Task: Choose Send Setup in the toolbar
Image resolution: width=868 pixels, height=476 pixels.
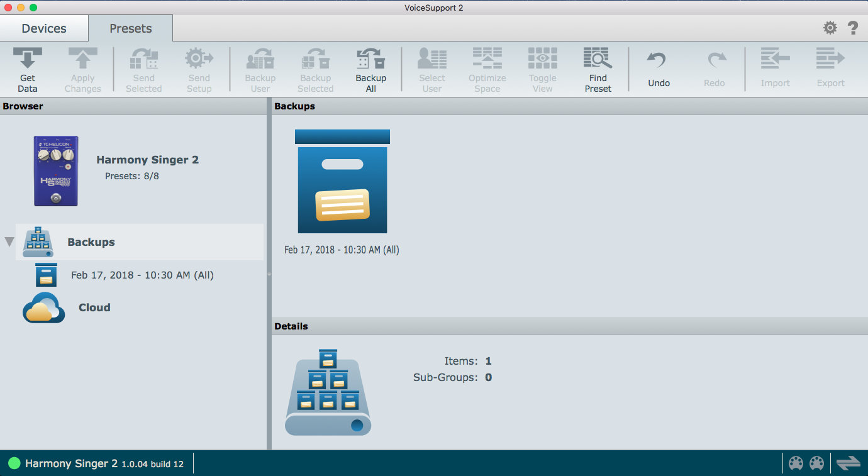Action: (x=199, y=70)
